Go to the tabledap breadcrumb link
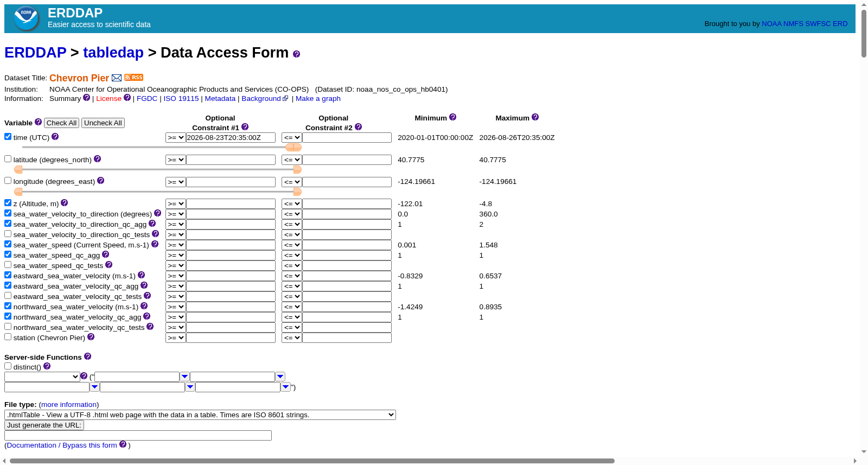 [113, 53]
